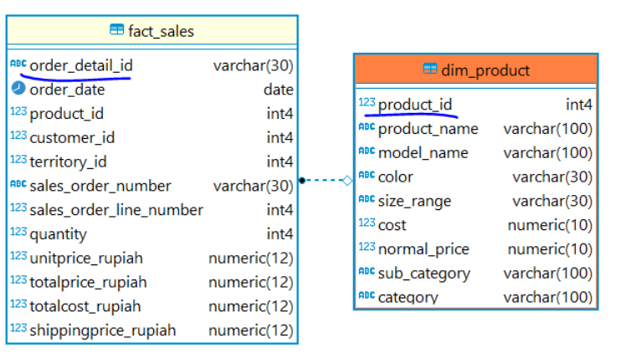Screen dimensions: 626x364
Task: Click the ABC icon beside sub_category
Action: pos(367,271)
